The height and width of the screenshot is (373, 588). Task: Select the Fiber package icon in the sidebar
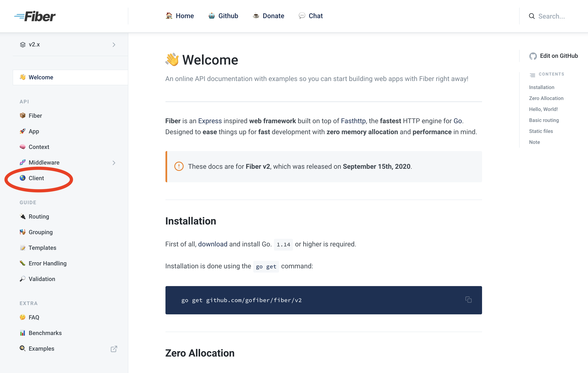click(x=23, y=116)
